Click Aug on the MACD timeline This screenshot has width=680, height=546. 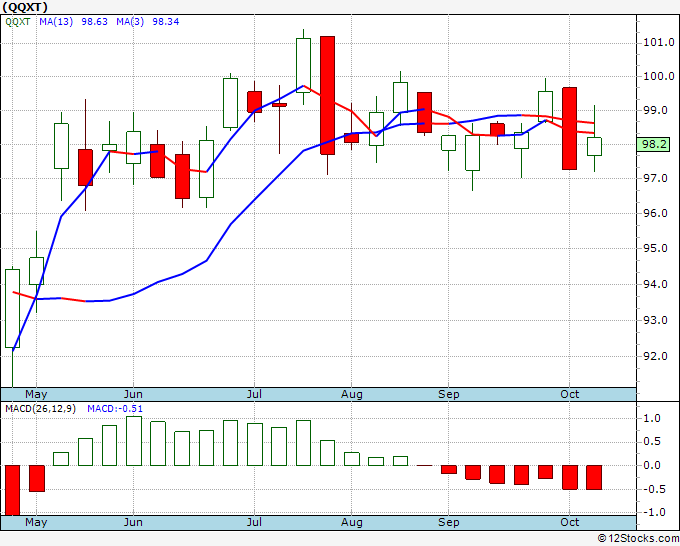click(x=352, y=522)
